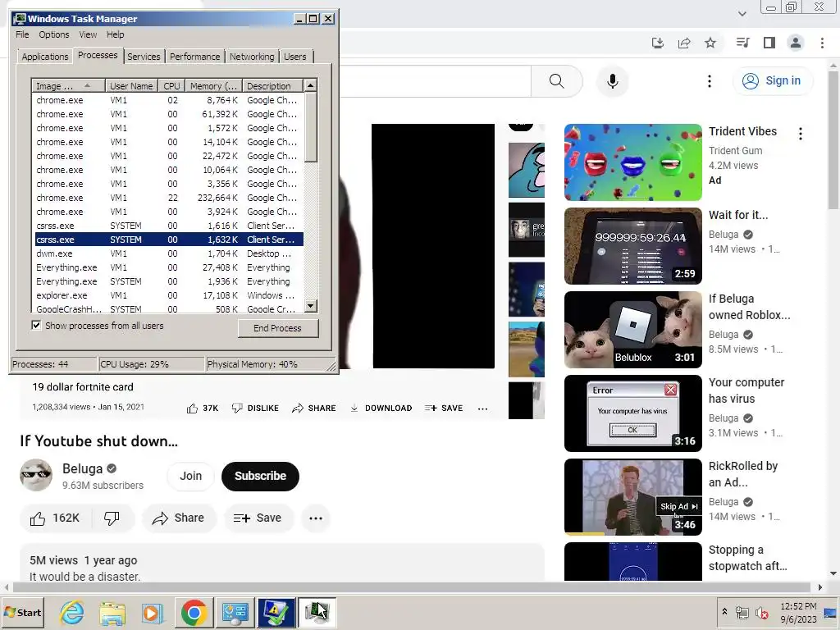Click the Chrome share page icon
Screen dimensions: 840x630
(x=684, y=43)
